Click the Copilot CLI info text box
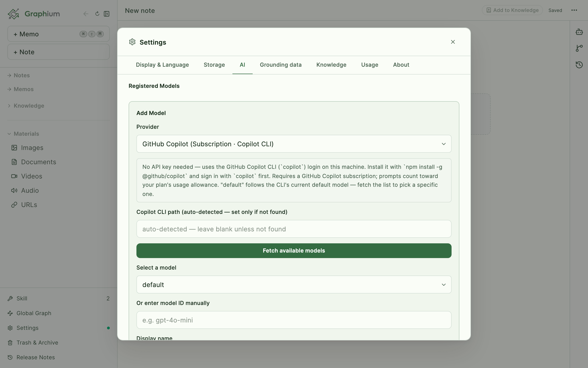 pos(294,180)
